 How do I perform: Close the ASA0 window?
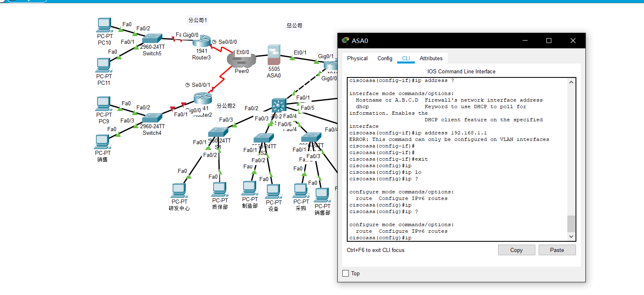pos(573,41)
